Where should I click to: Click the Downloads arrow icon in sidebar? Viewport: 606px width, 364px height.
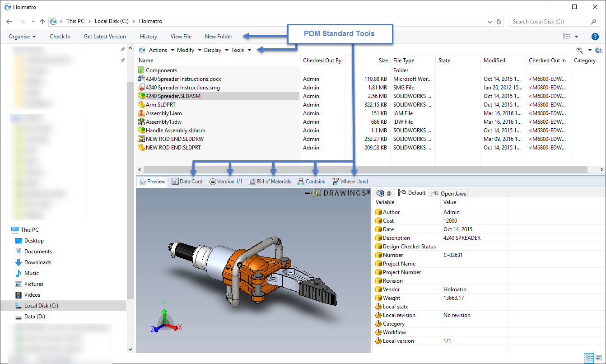tap(19, 262)
